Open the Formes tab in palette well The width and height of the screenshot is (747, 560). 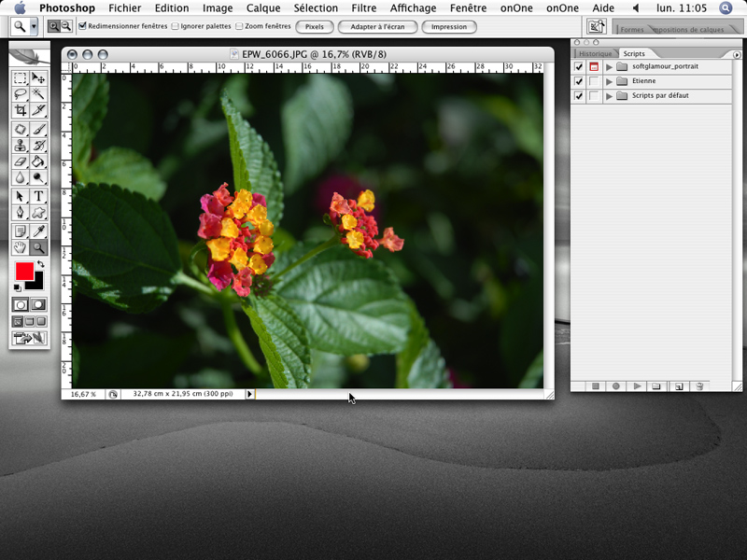[x=632, y=30]
